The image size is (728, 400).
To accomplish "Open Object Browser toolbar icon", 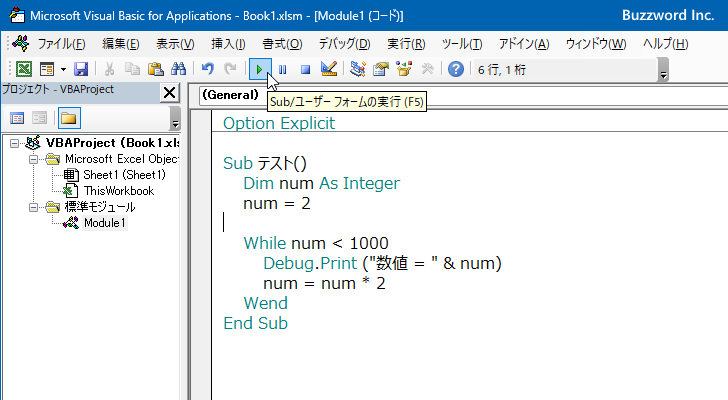I will tap(404, 70).
